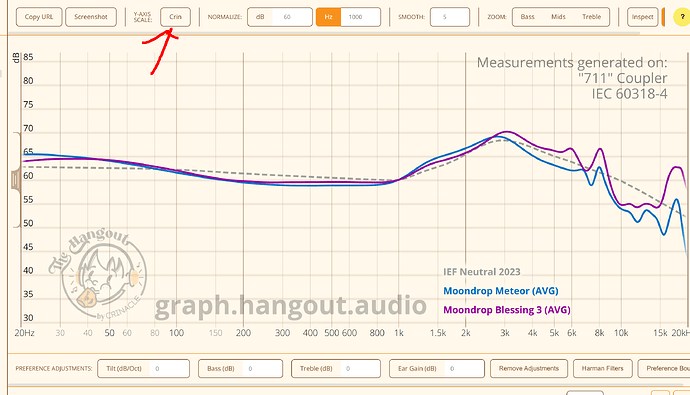Viewport: 690px width, 395px height.
Task: Toggle dB normalization mode
Action: (x=260, y=17)
